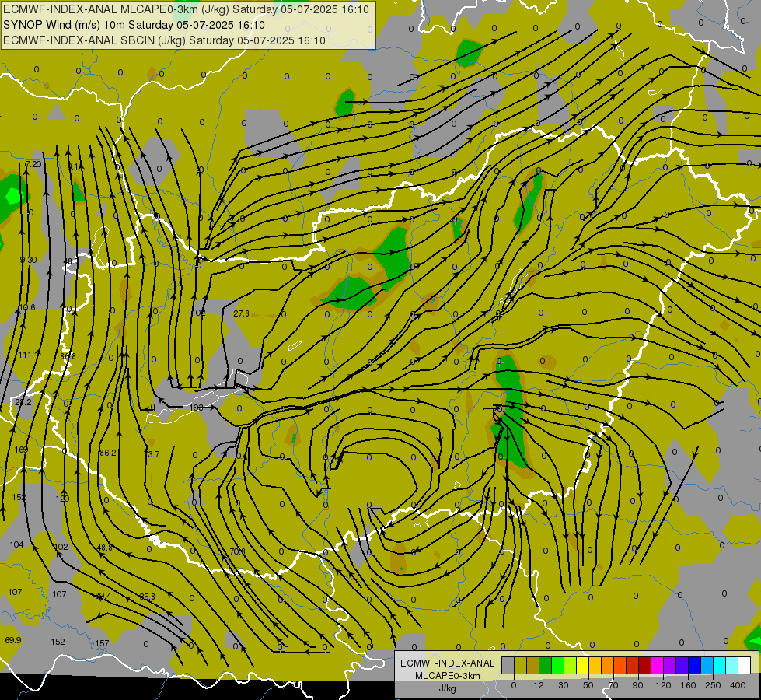Click the brownish-olive swatch left of legend value 12

point(533,665)
